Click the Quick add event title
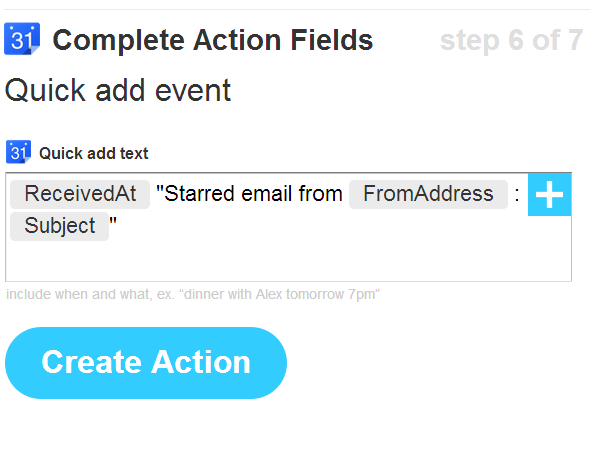The height and width of the screenshot is (450, 590). coord(118,91)
